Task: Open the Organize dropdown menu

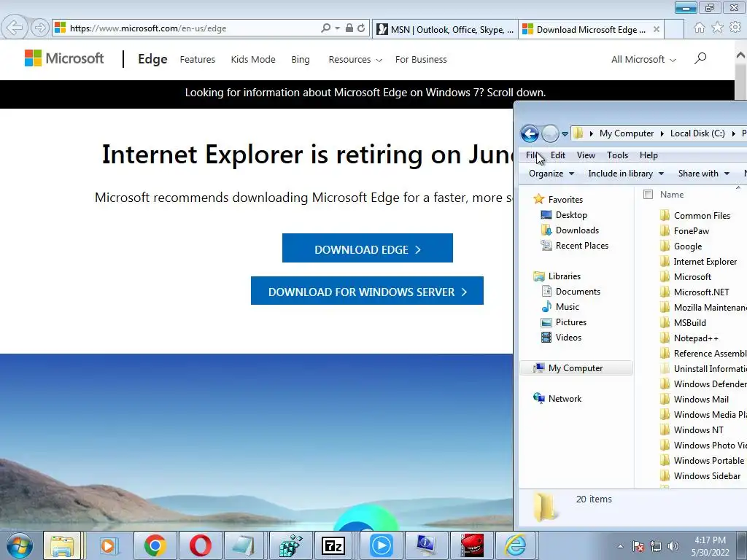Action: [x=551, y=174]
